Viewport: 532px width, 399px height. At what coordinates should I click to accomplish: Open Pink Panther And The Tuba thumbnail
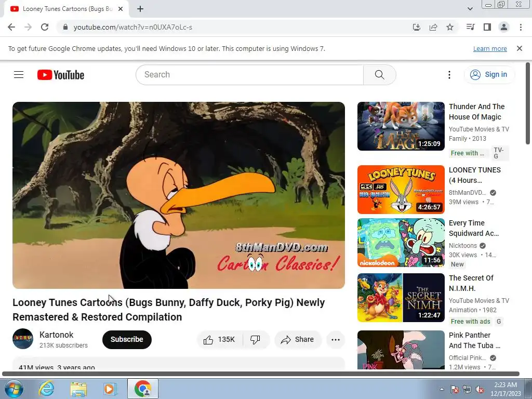click(x=401, y=350)
